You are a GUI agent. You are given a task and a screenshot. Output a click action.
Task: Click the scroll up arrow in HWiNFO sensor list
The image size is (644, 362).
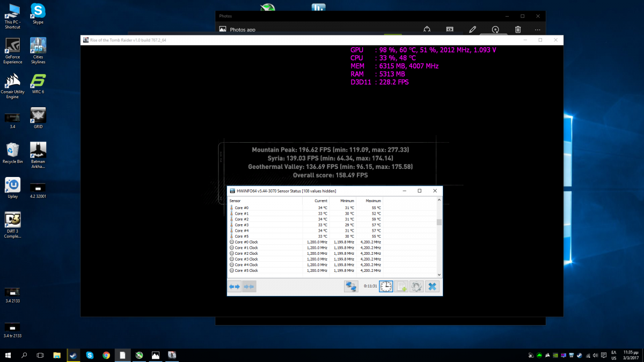[440, 201]
